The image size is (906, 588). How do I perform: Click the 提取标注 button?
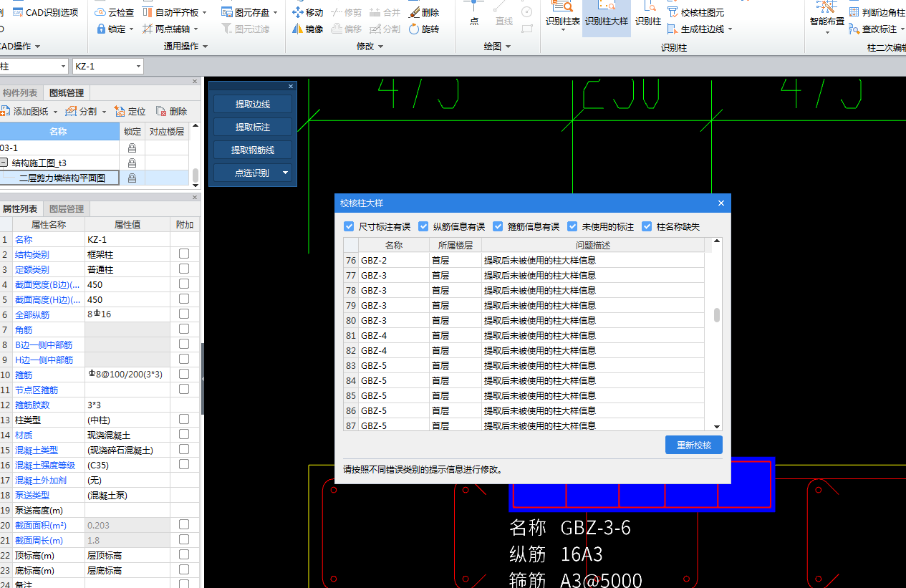pyautogui.click(x=253, y=127)
